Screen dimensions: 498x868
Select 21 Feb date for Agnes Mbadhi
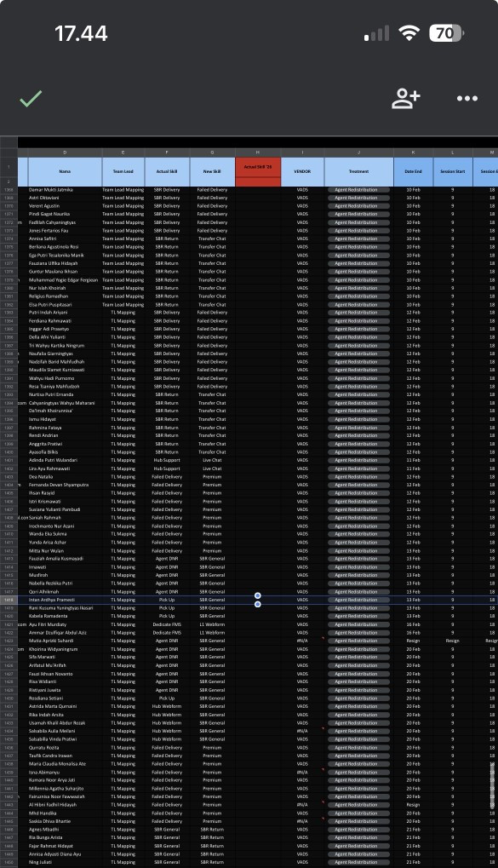coord(414,830)
